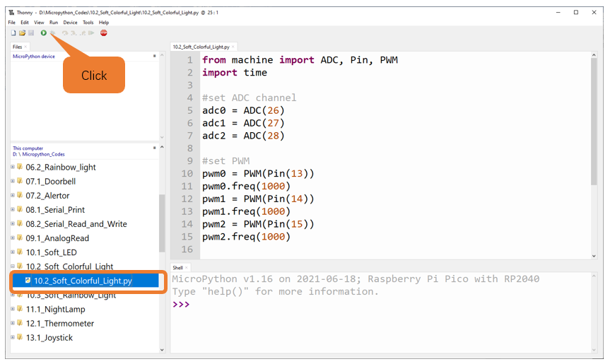Click the Step over toolbar icon
Screen dimensions: 610x364
(65, 33)
